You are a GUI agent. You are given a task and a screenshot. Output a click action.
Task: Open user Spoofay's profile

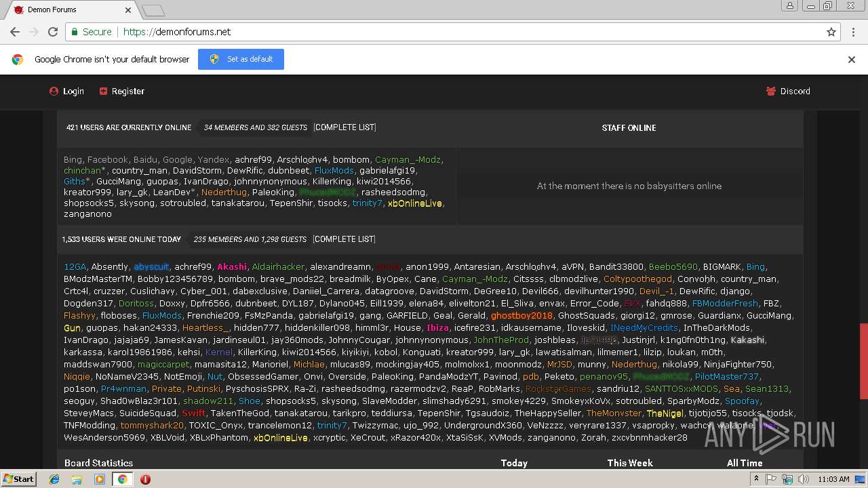tap(742, 401)
